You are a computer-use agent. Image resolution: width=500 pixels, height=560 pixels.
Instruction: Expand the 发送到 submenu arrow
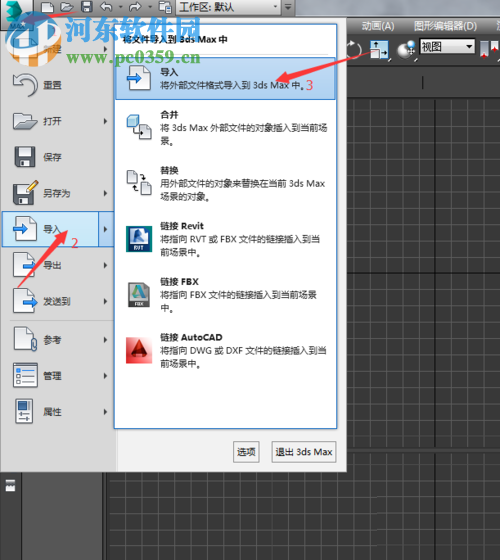pyautogui.click(x=105, y=301)
